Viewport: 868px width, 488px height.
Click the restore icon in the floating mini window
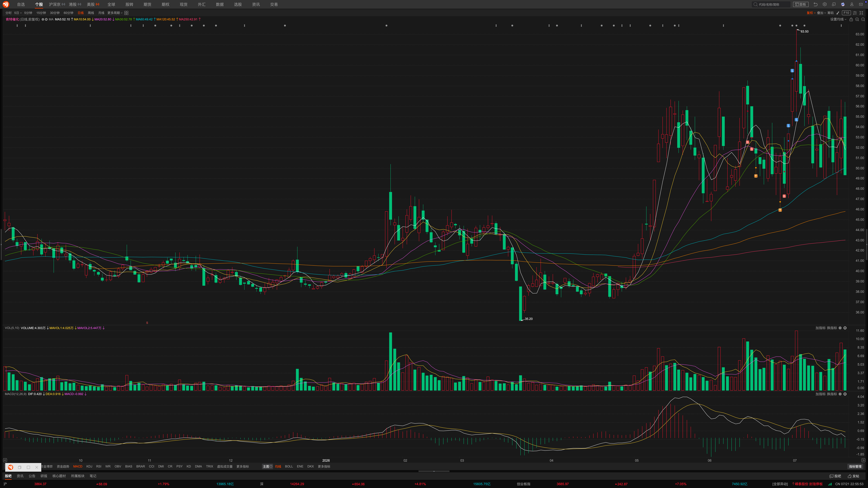pyautogui.click(x=20, y=467)
